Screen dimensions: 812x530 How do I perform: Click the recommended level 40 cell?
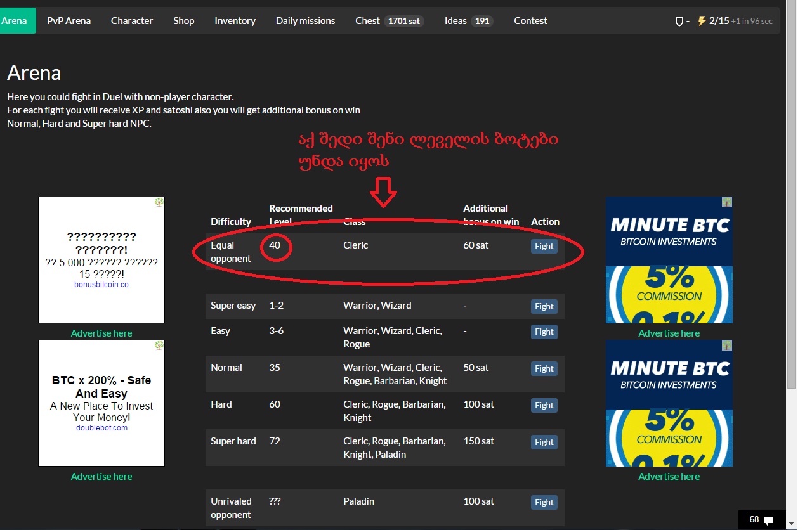tap(275, 245)
